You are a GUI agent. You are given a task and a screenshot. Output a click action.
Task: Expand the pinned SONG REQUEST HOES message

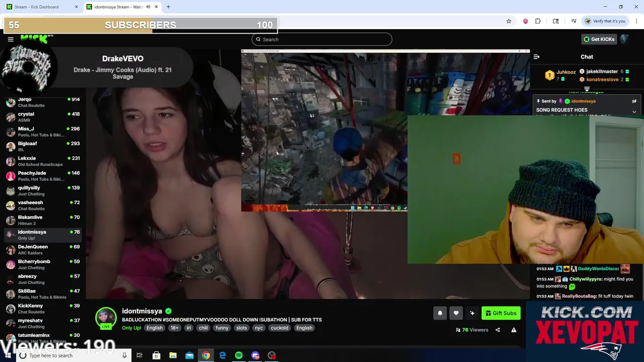click(634, 112)
